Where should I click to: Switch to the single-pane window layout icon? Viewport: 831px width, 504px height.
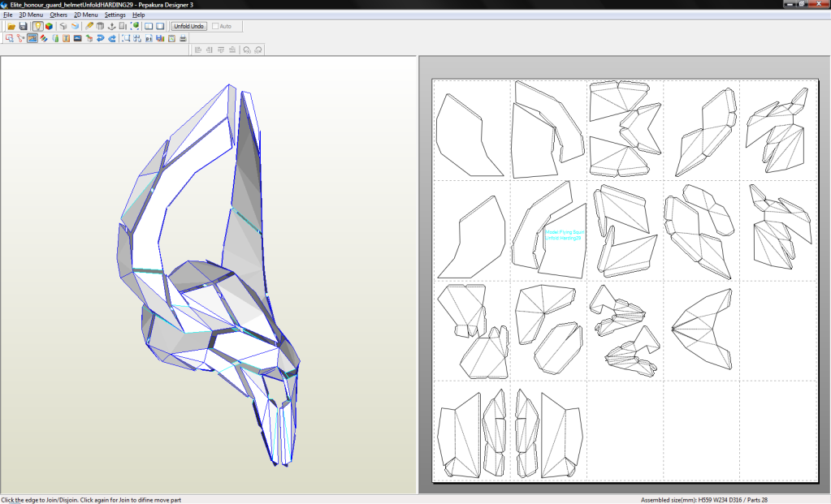point(160,26)
